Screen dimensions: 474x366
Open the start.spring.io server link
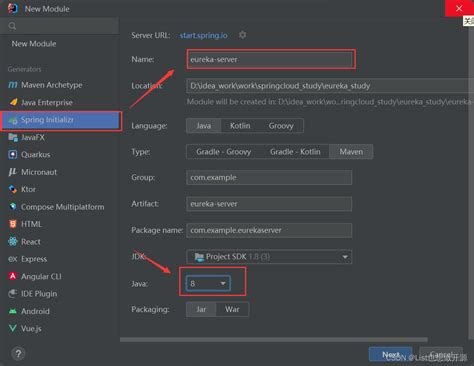coord(204,35)
